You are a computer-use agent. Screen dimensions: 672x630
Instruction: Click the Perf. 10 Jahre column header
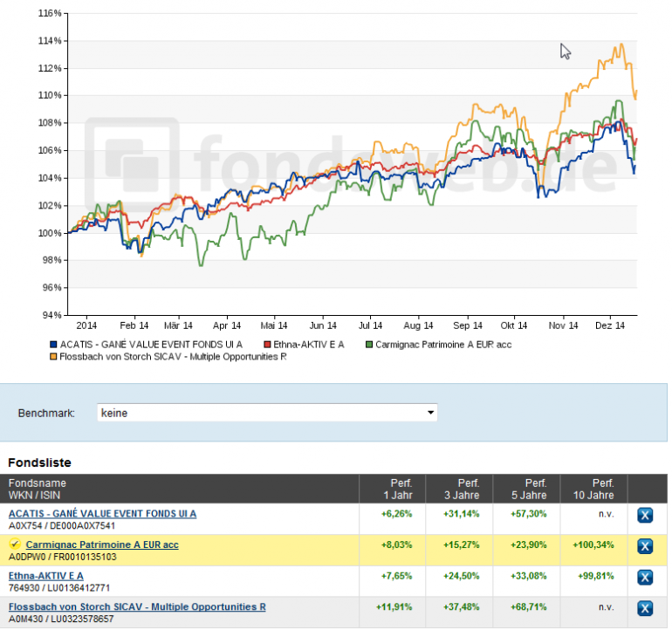[594, 489]
